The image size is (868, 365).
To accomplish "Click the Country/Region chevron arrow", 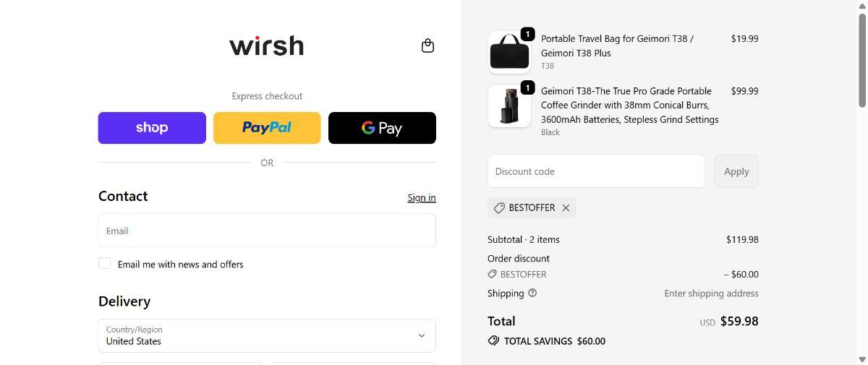I will point(422,335).
